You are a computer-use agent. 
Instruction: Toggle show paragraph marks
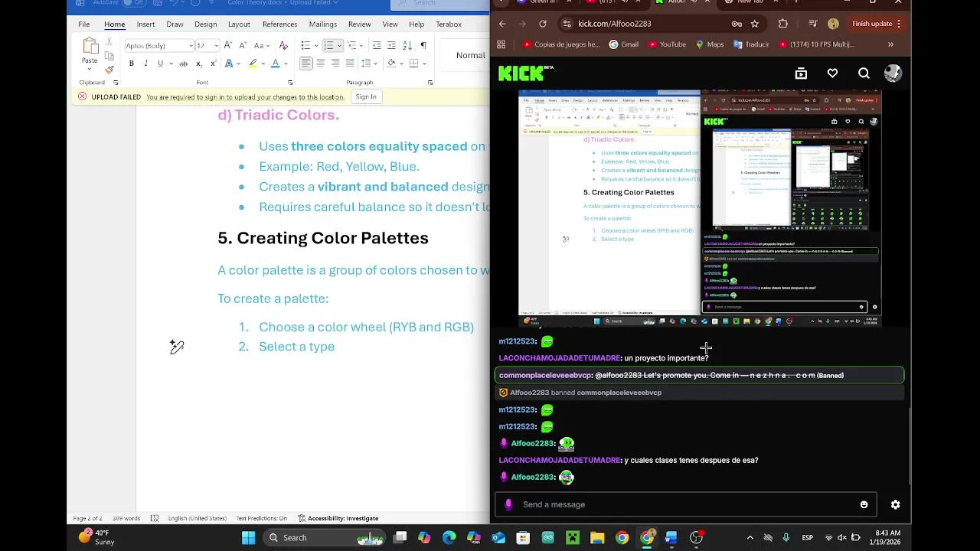coord(423,45)
